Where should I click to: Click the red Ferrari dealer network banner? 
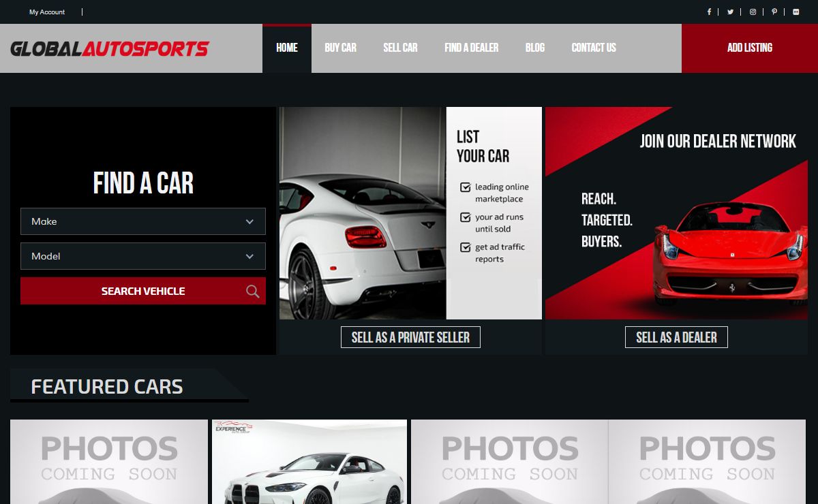click(676, 213)
